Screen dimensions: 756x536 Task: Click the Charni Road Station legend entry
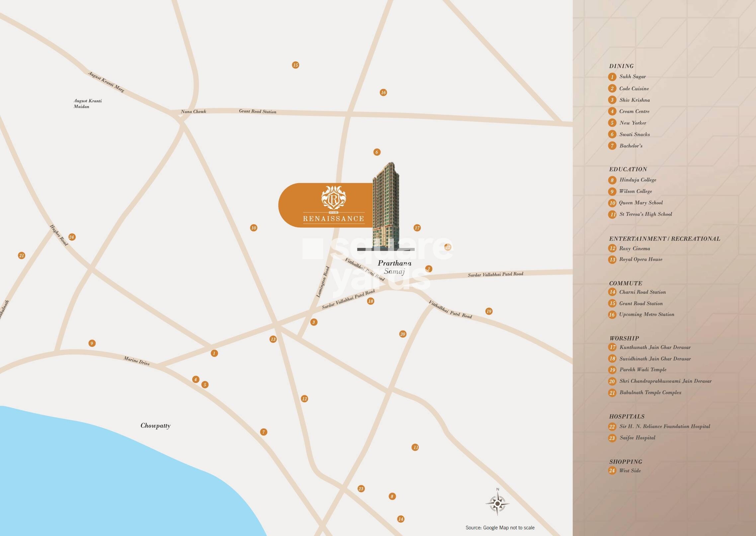click(642, 292)
